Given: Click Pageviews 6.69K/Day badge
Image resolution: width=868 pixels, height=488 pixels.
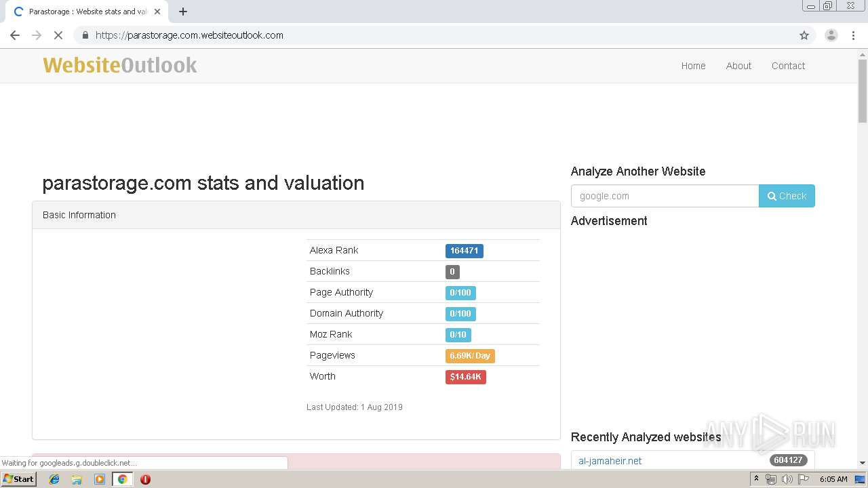Looking at the screenshot, I should pos(470,356).
